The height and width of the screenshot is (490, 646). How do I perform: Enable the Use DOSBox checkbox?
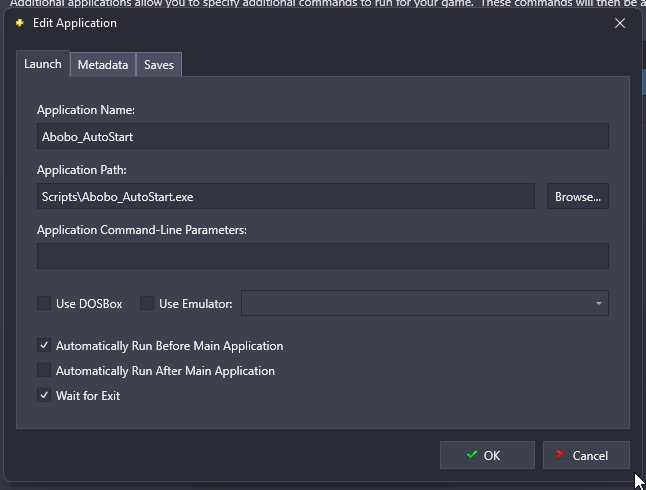44,303
